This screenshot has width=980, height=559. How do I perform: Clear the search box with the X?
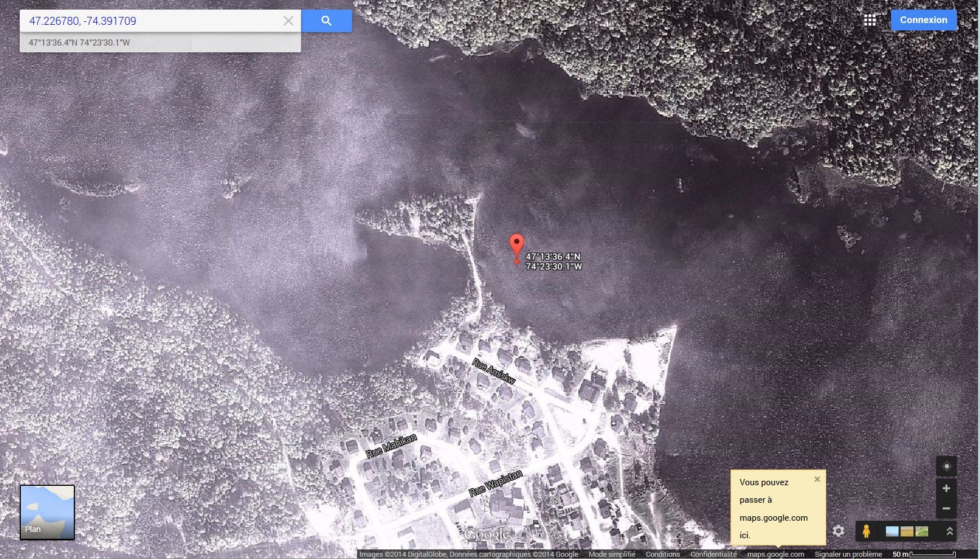pyautogui.click(x=288, y=21)
